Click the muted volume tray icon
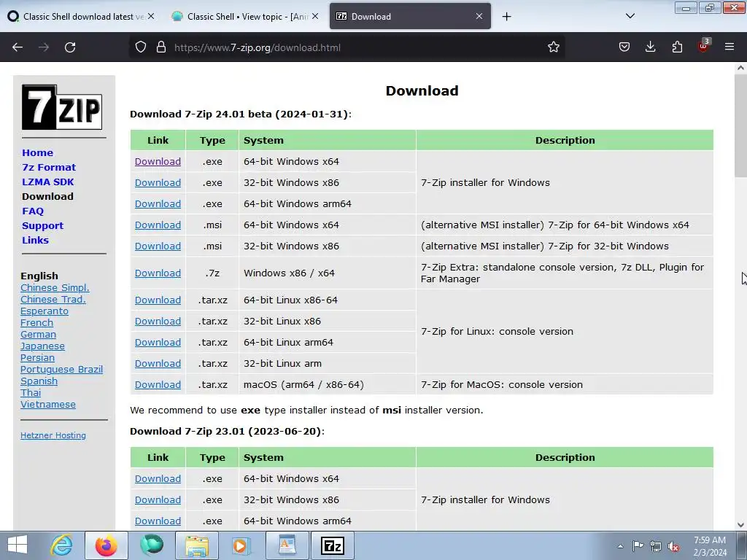The image size is (747, 560). click(x=673, y=546)
